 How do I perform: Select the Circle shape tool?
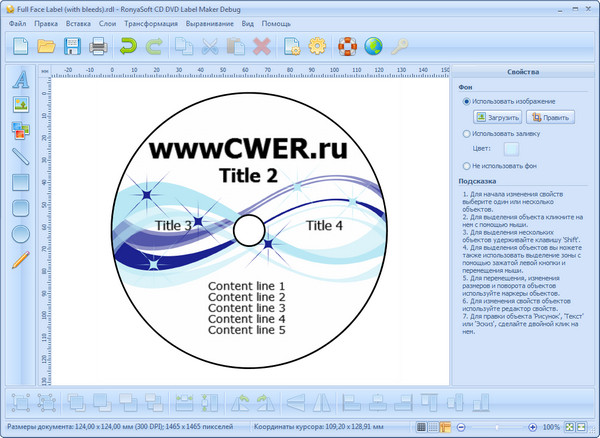(x=20, y=234)
